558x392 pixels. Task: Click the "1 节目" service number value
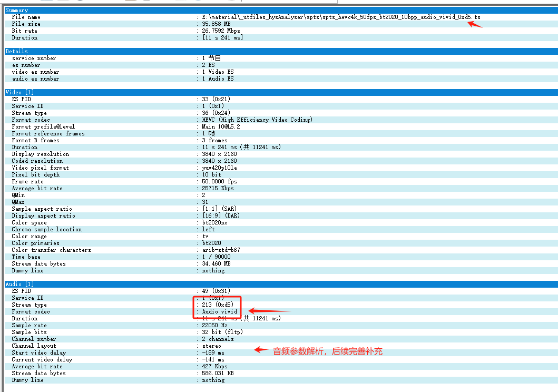pyautogui.click(x=211, y=58)
